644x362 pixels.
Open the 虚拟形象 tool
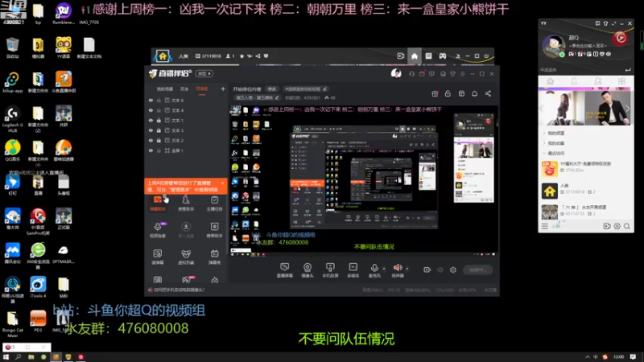point(186,257)
